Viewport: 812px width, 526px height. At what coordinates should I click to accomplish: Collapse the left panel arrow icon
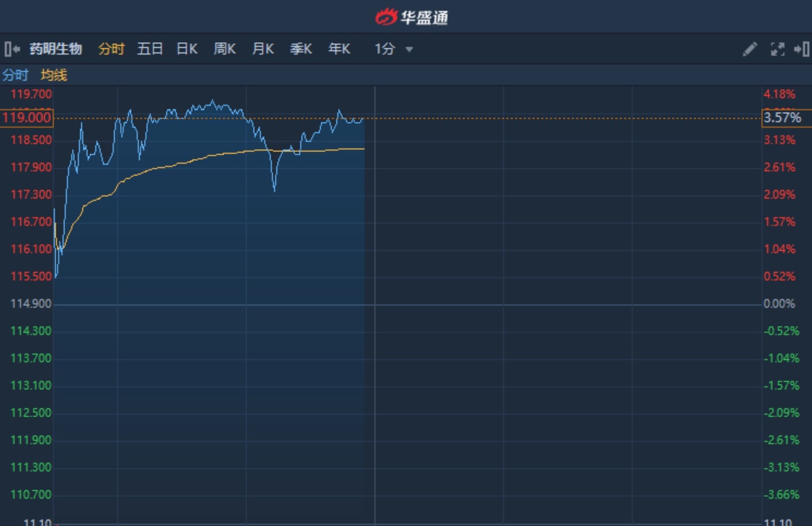12,49
